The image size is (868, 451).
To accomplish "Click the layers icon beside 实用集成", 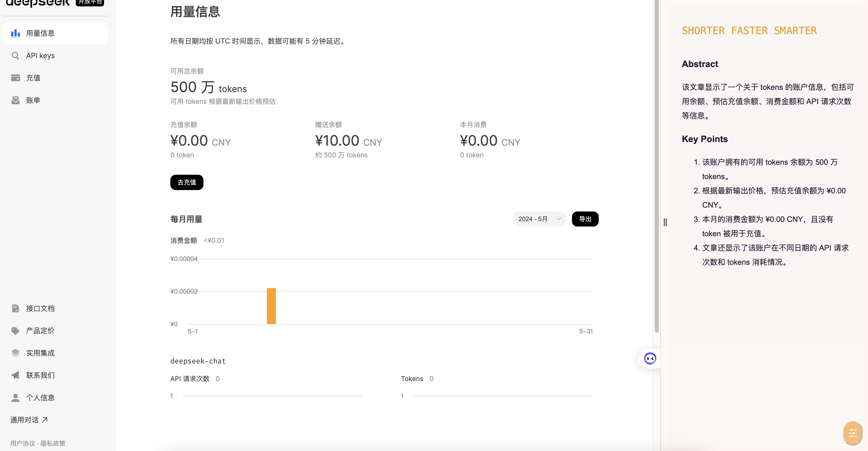I will [16, 353].
